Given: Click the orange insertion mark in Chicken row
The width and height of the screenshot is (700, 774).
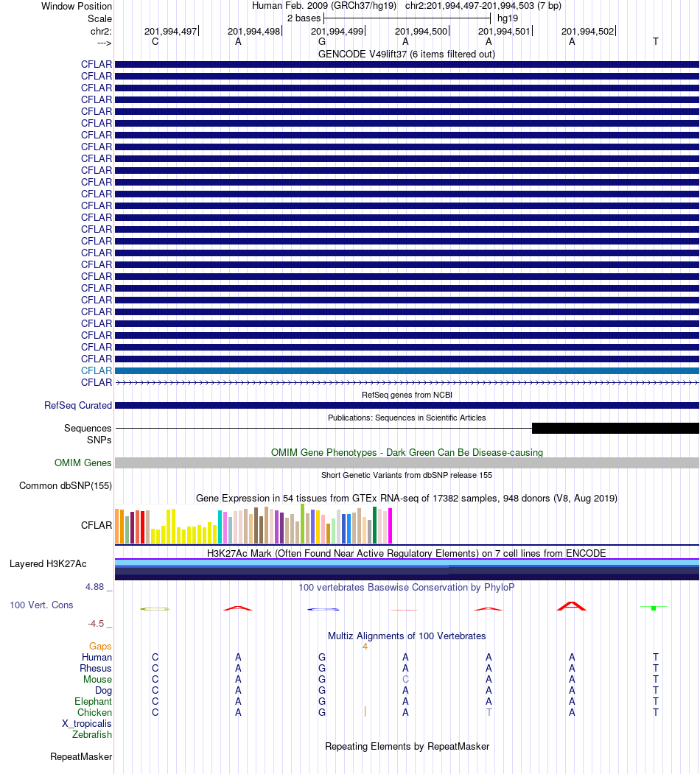Looking at the screenshot, I should click(x=365, y=711).
